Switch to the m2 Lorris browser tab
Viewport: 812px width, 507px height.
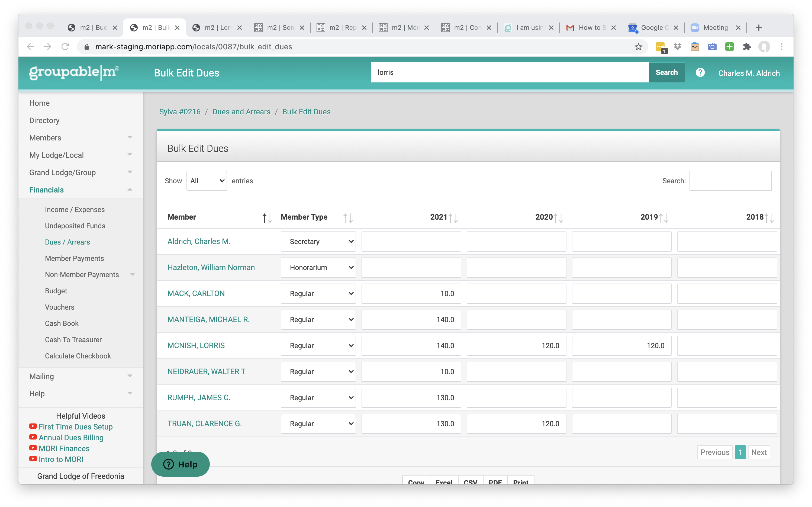217,27
